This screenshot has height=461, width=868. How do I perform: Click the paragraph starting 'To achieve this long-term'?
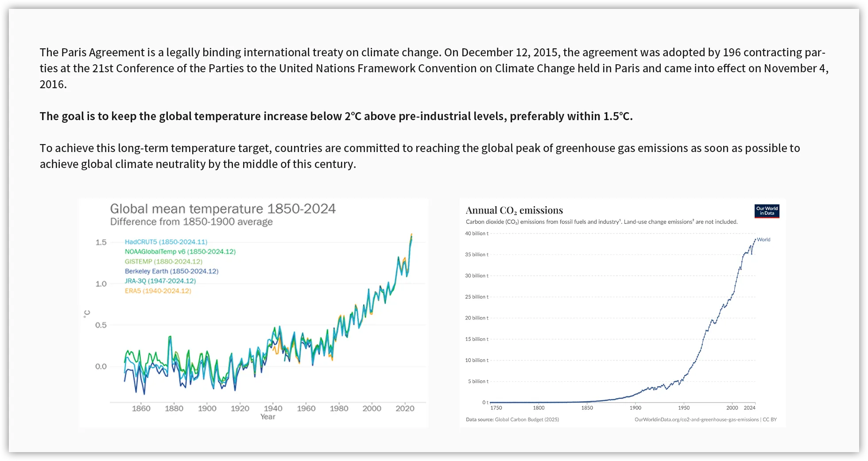click(x=419, y=156)
